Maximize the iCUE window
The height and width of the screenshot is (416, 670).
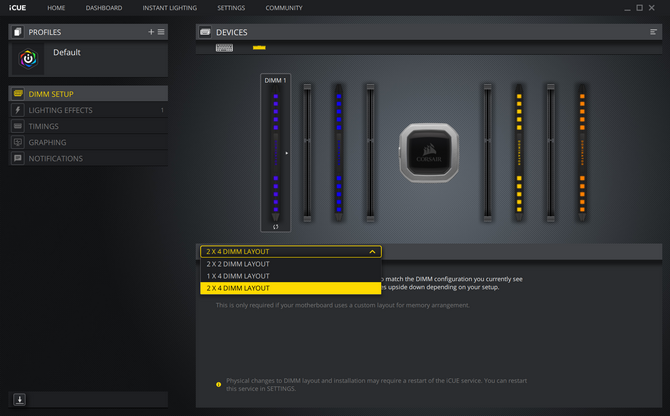point(639,8)
